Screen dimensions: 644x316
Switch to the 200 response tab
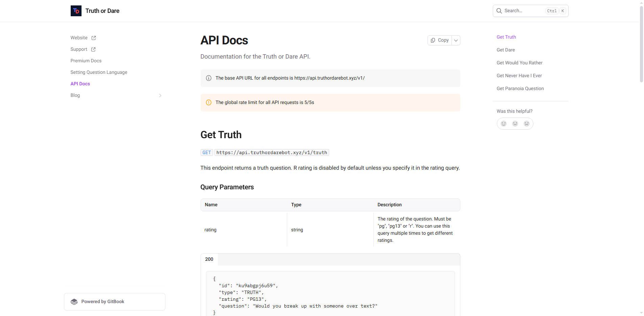[209, 259]
